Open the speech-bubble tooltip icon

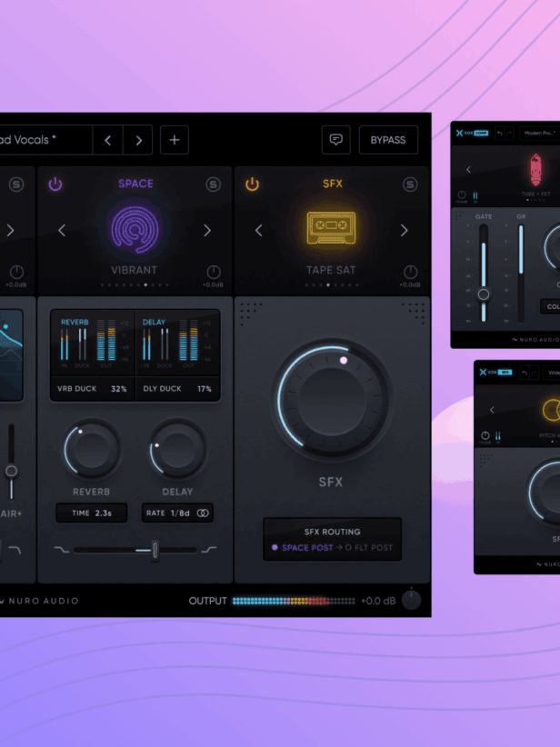(336, 140)
